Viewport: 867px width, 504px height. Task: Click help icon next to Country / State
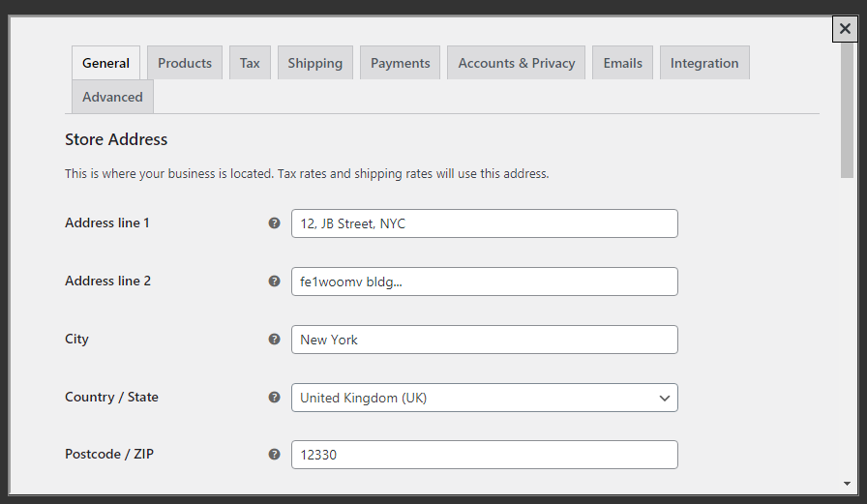click(274, 398)
